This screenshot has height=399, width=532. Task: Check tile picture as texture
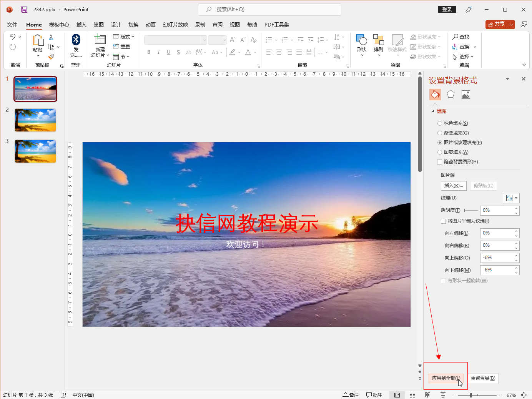click(444, 221)
